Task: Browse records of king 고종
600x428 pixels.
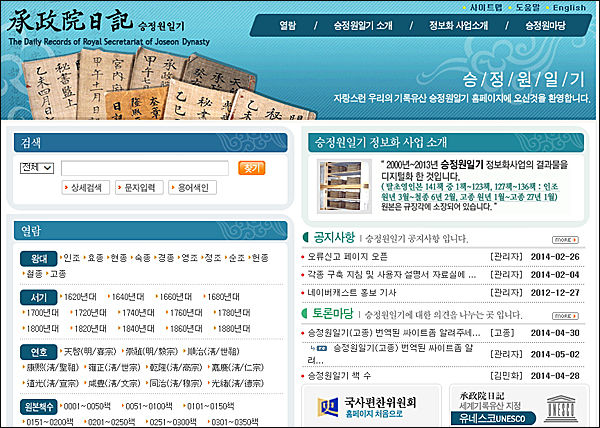Action: pos(58,274)
